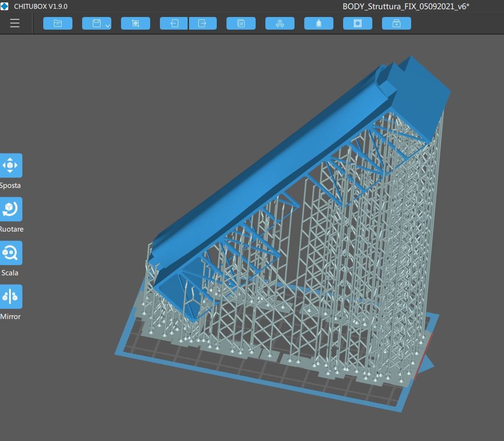Choose the Scala scale tool
Screen dimensions: 504x441
tap(10, 253)
